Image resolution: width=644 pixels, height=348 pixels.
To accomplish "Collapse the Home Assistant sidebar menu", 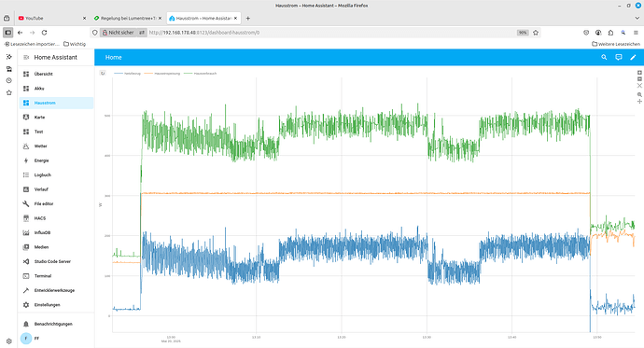I will click(26, 58).
